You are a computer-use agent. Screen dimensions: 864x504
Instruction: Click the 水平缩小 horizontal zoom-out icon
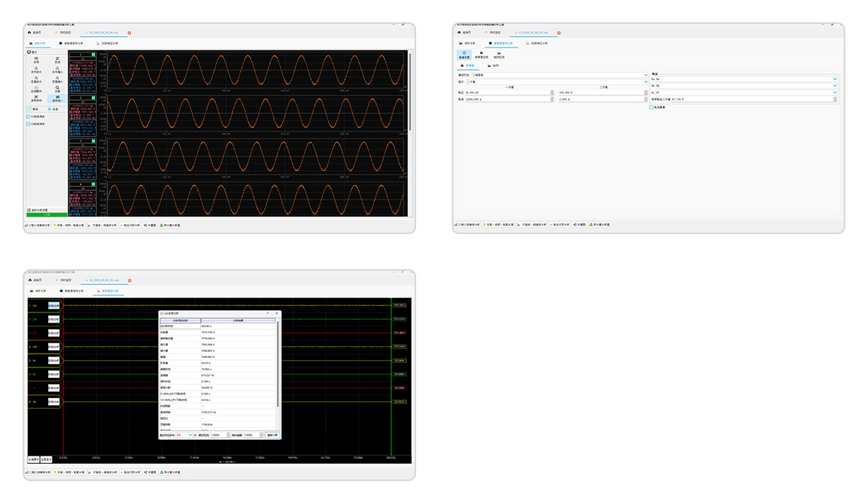coord(58,69)
